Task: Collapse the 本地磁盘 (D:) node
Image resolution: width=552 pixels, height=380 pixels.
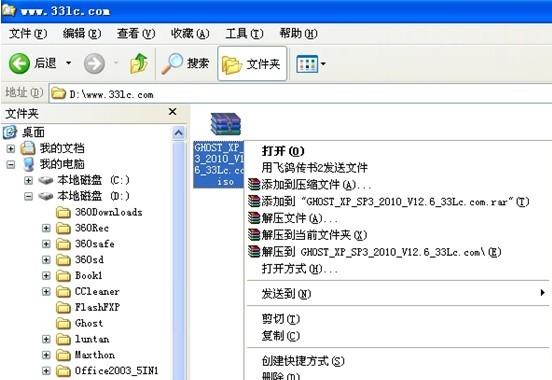Action: 28,196
